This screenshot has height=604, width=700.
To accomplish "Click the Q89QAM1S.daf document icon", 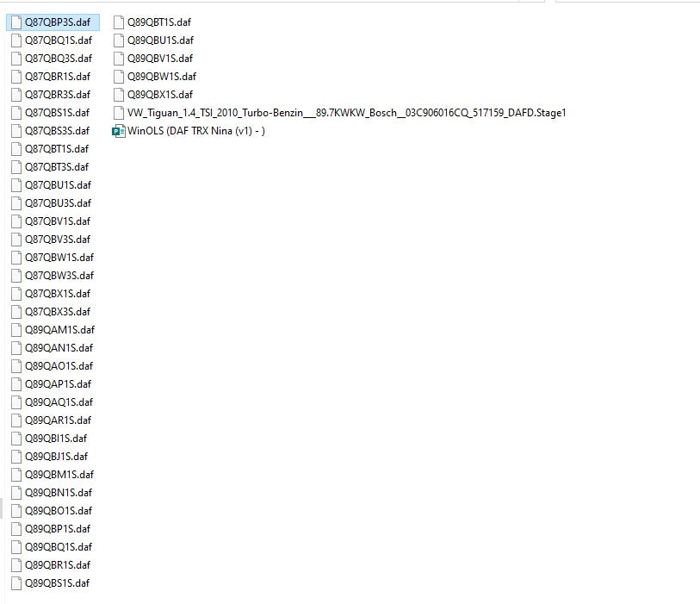I will pyautogui.click(x=16, y=330).
